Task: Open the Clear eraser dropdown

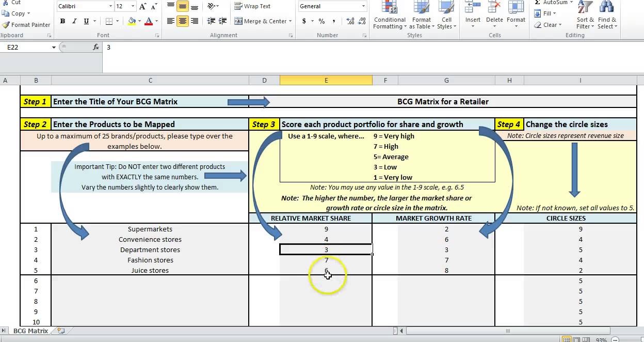Action: point(547,25)
